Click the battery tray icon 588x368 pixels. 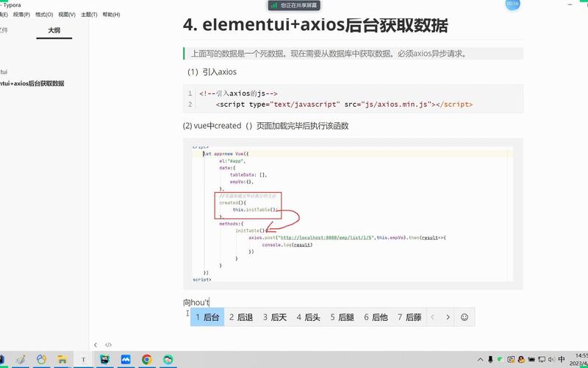531,360
